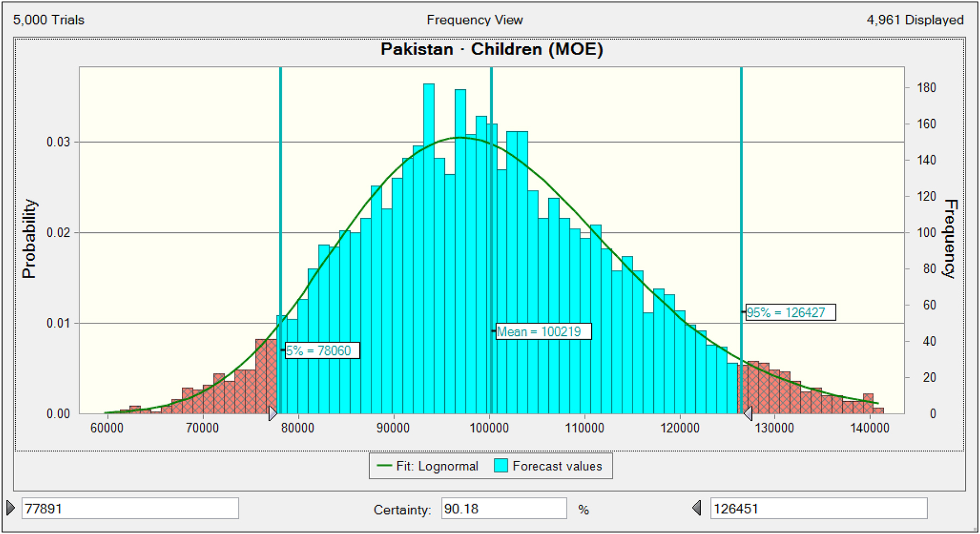
Task: Click the arrow icon beside the 77891 field
Action: (11, 508)
